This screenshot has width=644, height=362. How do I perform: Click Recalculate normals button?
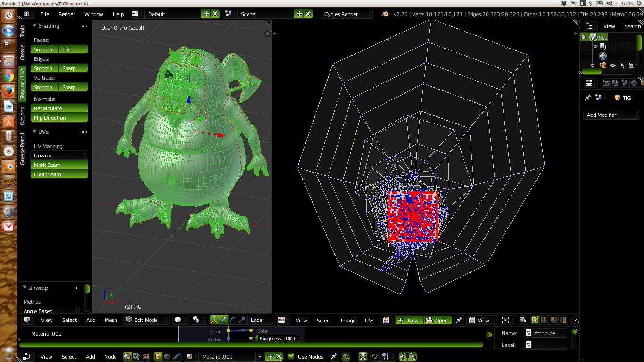(59, 108)
